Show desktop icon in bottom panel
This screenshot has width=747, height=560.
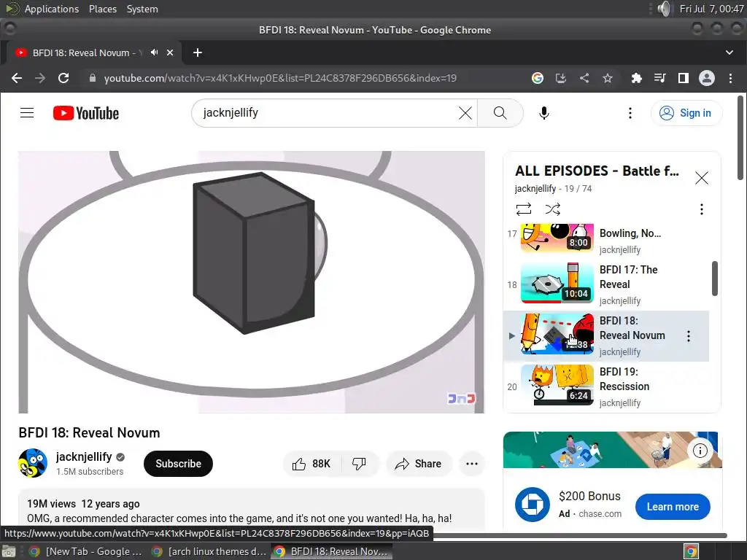pos(9,551)
